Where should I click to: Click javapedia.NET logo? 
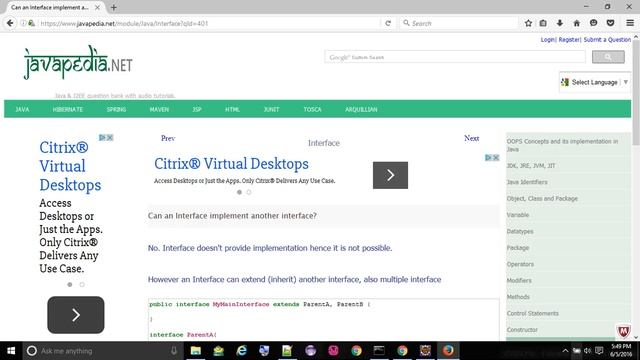point(78,62)
